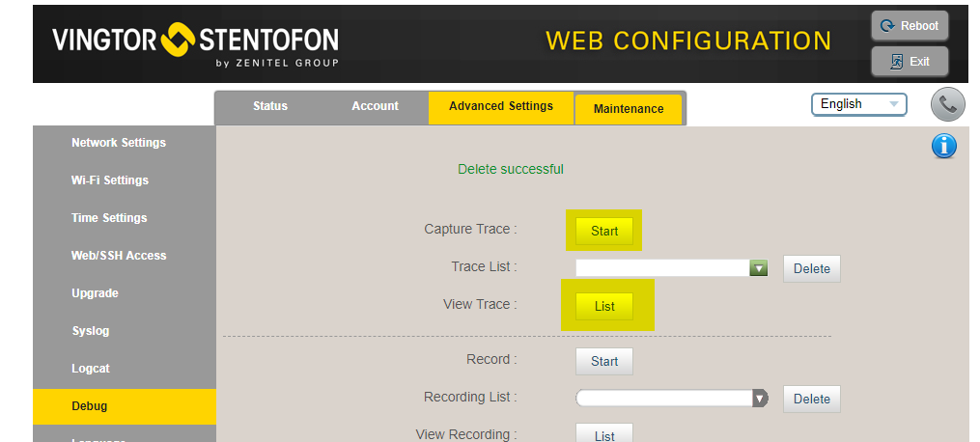Image resolution: width=980 pixels, height=442 pixels.
Task: Delete the selected trace
Action: [x=811, y=269]
